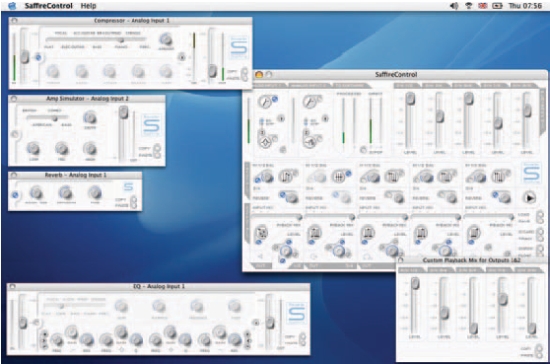The height and width of the screenshot is (364, 550).
Task: Open the Apple menu
Action: (12, 6)
